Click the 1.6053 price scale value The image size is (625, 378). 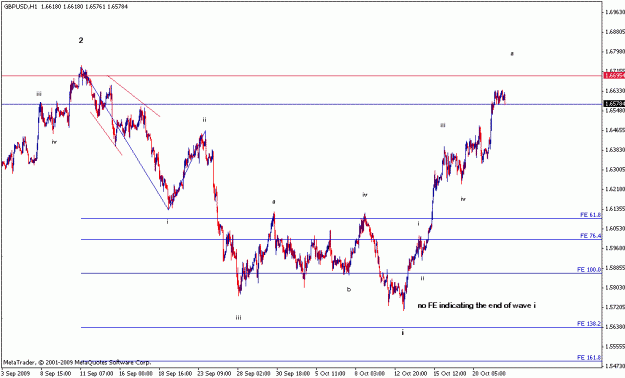(x=615, y=228)
